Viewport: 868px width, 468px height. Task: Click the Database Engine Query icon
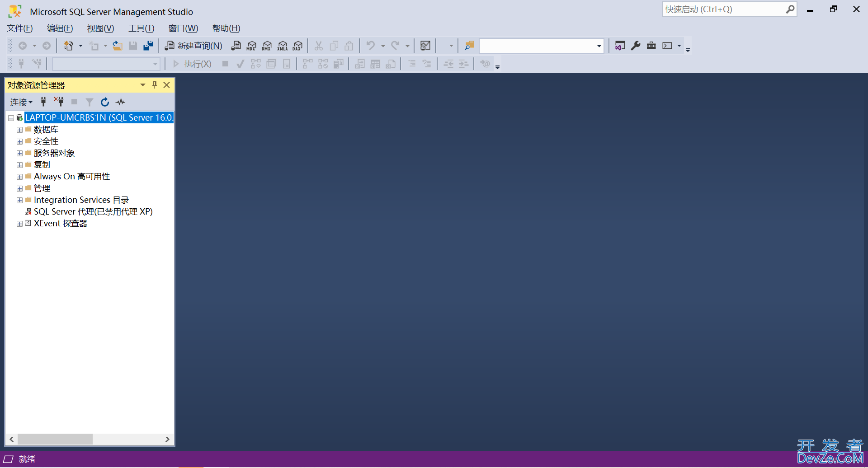tap(236, 46)
